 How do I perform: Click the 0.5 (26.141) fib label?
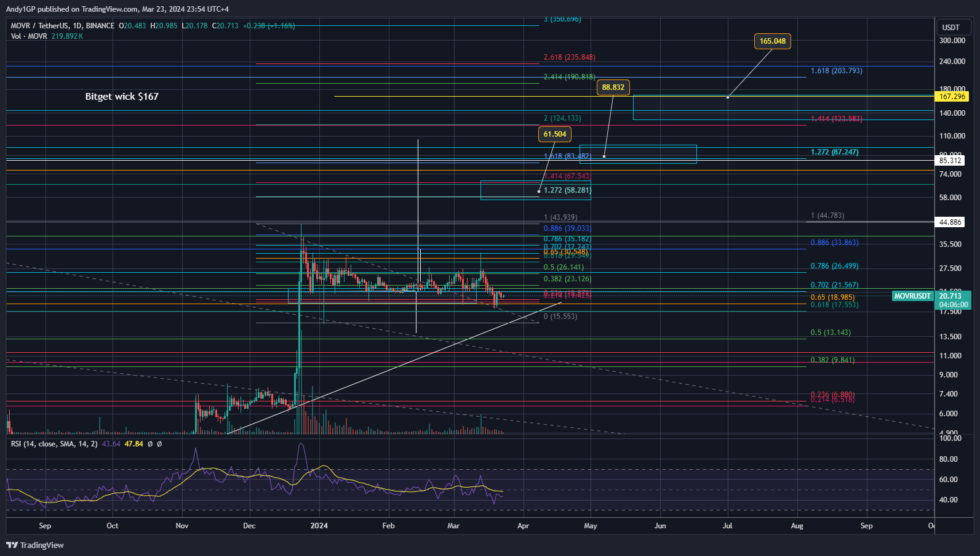[x=564, y=267]
